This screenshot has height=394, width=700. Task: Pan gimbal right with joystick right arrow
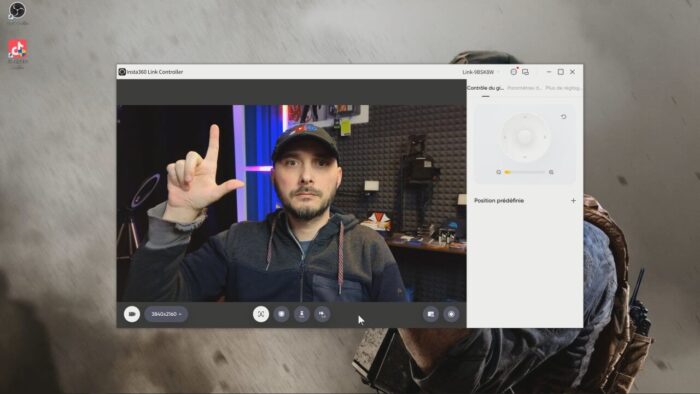click(x=545, y=137)
